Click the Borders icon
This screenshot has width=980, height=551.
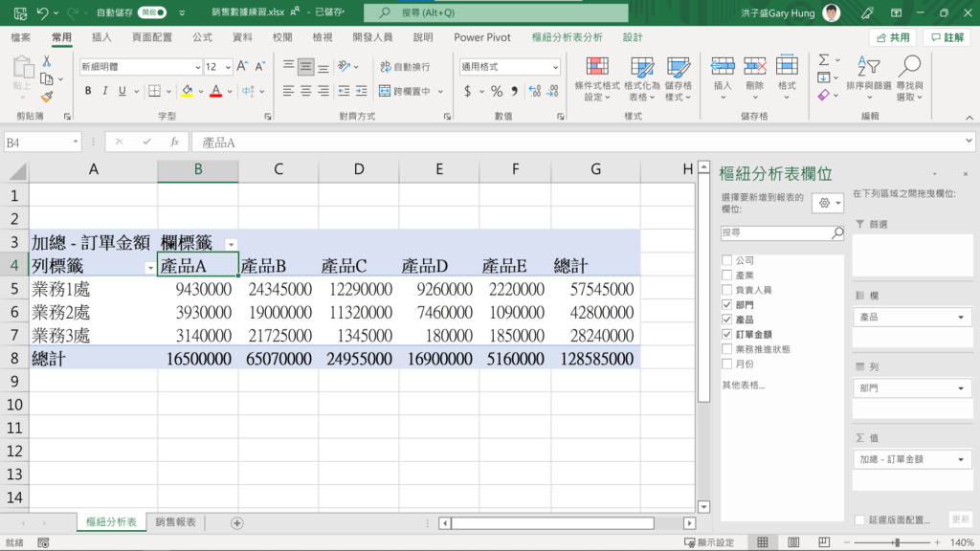tap(154, 91)
